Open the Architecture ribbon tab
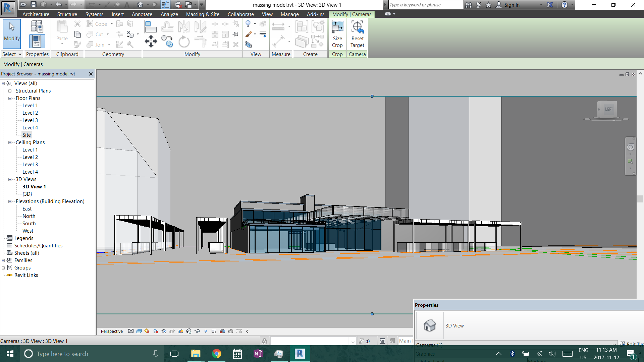644x362 pixels. click(x=36, y=14)
